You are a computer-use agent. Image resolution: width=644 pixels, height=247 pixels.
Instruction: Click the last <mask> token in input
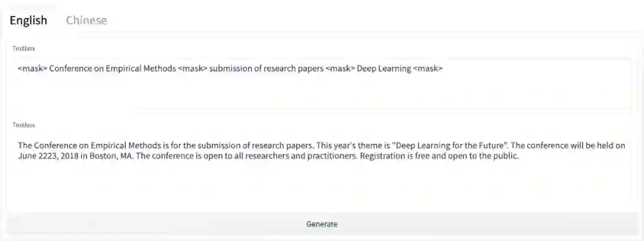point(428,69)
